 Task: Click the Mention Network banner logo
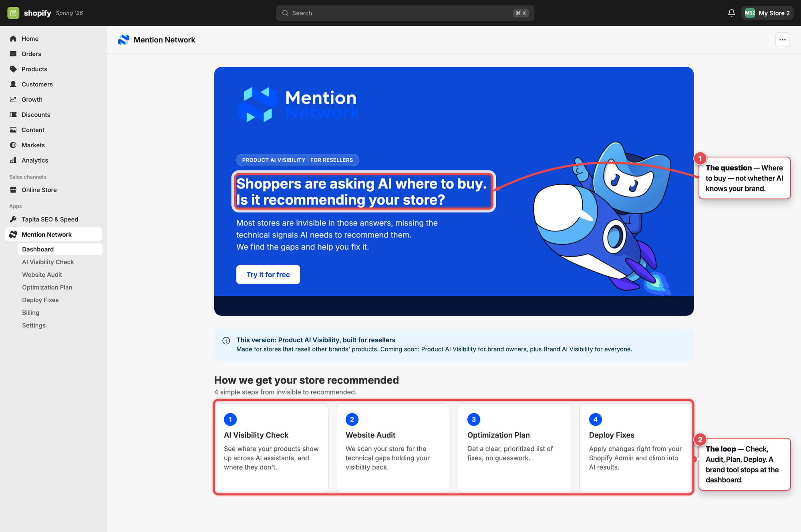click(298, 104)
